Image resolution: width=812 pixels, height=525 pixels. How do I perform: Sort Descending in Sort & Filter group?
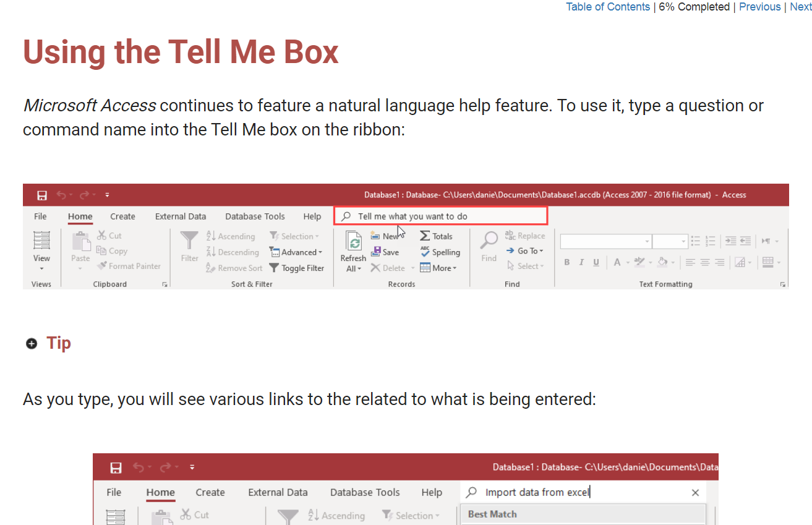click(232, 252)
